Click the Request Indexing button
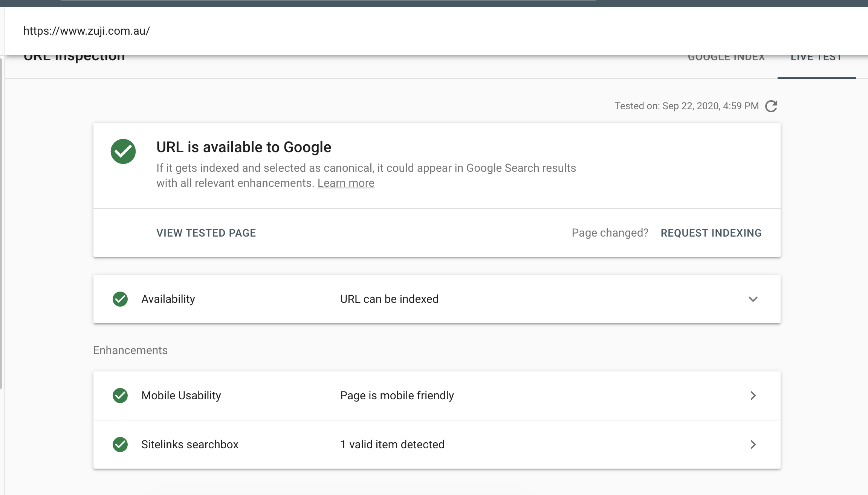This screenshot has width=868, height=495. pos(711,233)
